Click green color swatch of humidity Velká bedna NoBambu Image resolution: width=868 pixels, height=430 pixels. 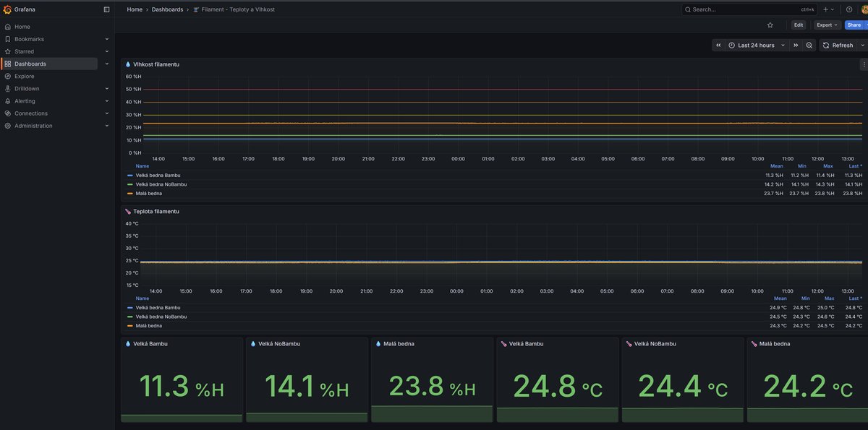click(130, 184)
